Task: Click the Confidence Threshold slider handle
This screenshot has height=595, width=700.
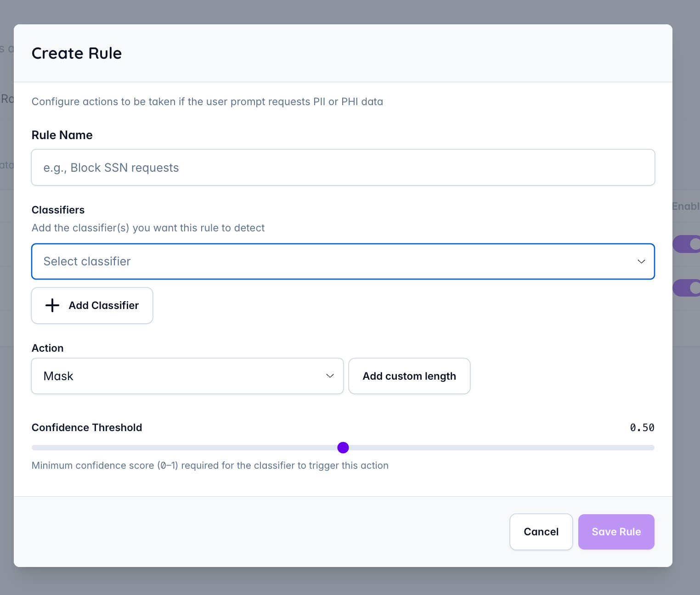Action: 343,447
